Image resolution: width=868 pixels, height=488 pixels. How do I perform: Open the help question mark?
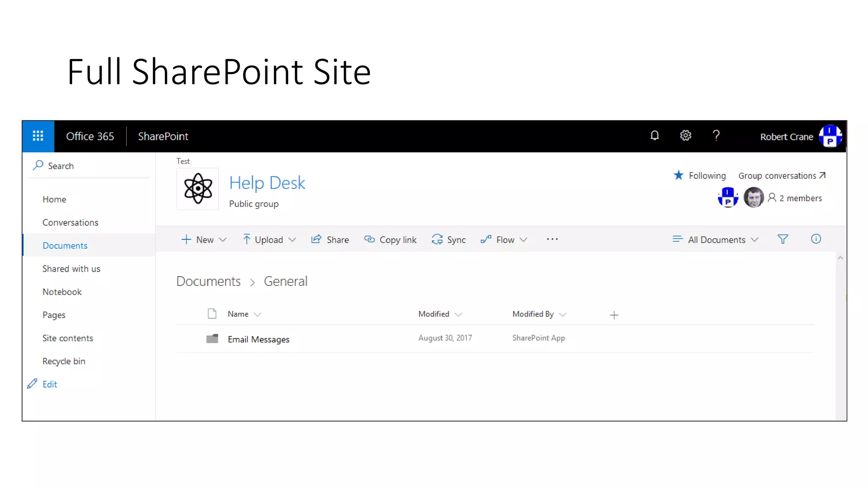716,136
